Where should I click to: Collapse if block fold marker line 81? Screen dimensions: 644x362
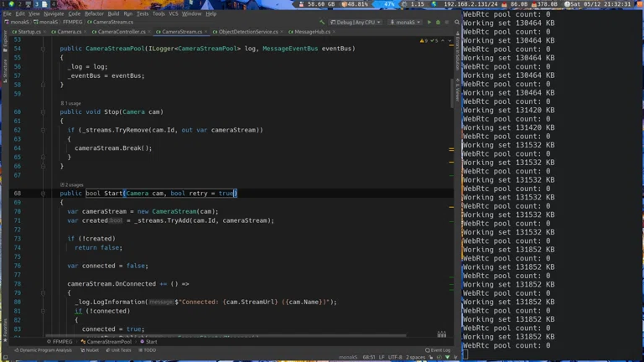point(43,311)
